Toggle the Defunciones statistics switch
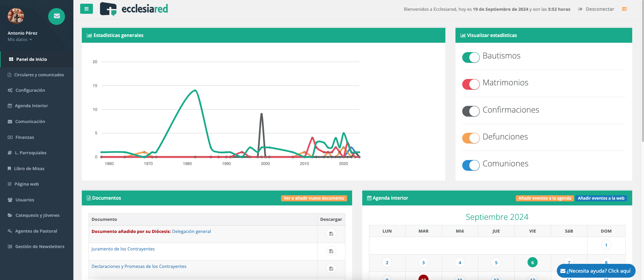This screenshot has height=280, width=644. pos(471,138)
